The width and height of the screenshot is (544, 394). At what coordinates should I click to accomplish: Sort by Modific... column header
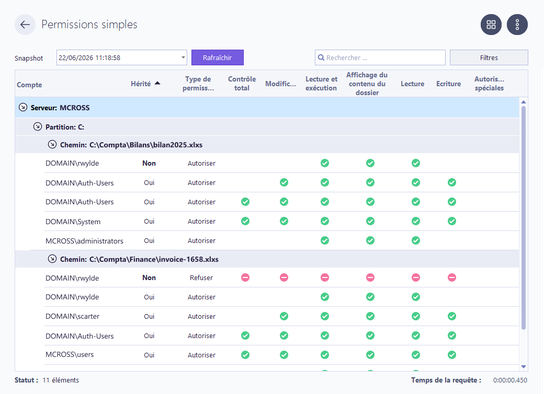281,84
